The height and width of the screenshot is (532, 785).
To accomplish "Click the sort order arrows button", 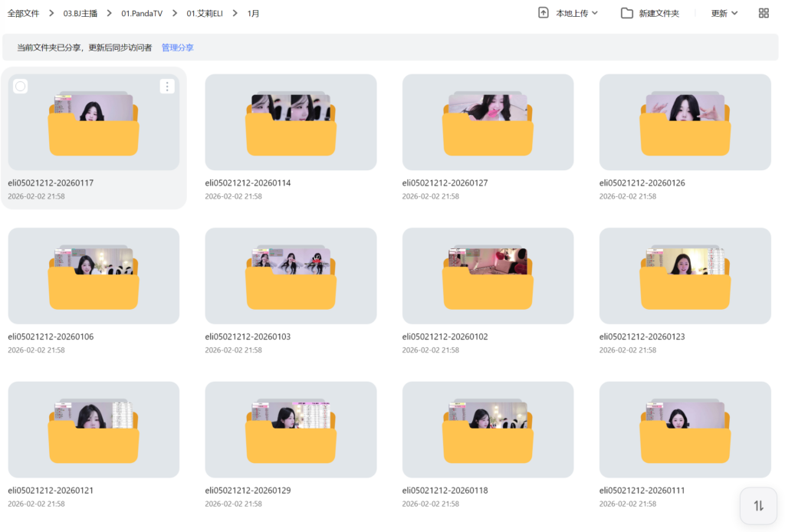I will (758, 506).
